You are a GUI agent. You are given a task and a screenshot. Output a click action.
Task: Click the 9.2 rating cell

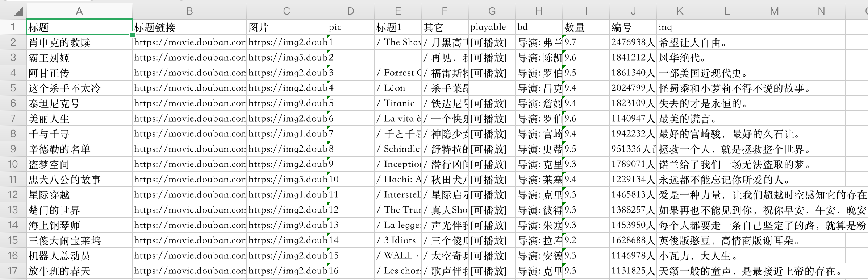coord(586,240)
